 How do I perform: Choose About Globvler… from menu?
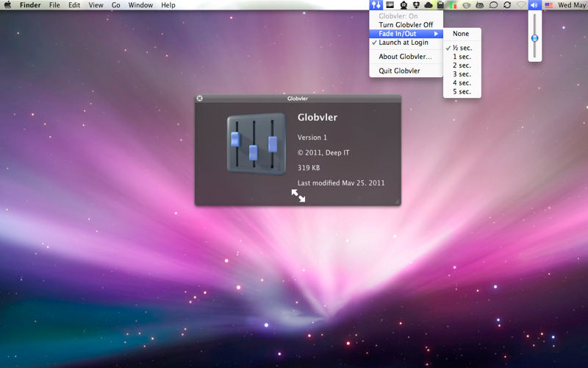[406, 57]
